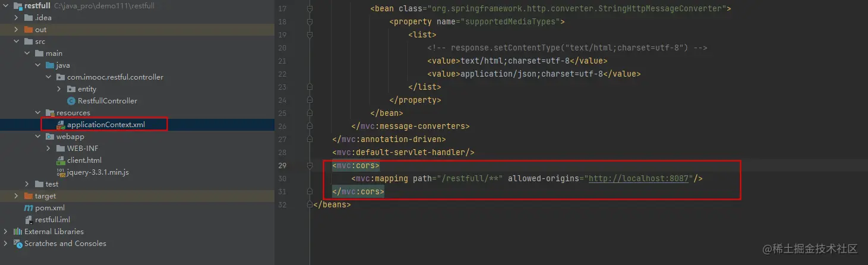This screenshot has width=868, height=265.
Task: Expand the entity package arrow
Action: 59,89
